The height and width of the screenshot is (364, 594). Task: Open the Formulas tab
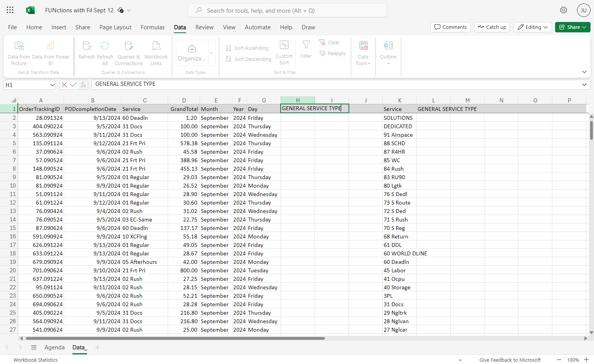(153, 27)
